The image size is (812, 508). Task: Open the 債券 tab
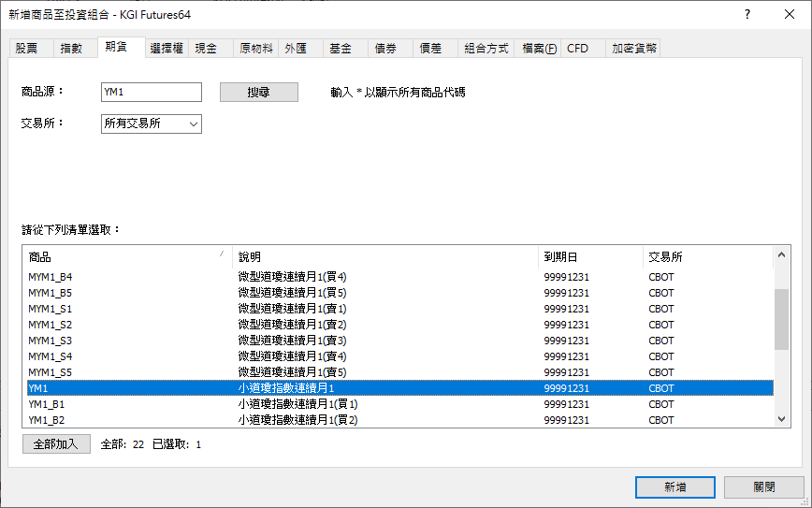pyautogui.click(x=390, y=48)
